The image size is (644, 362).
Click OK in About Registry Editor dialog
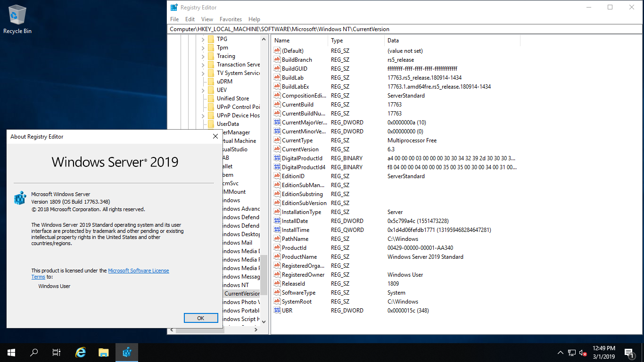pos(201,318)
